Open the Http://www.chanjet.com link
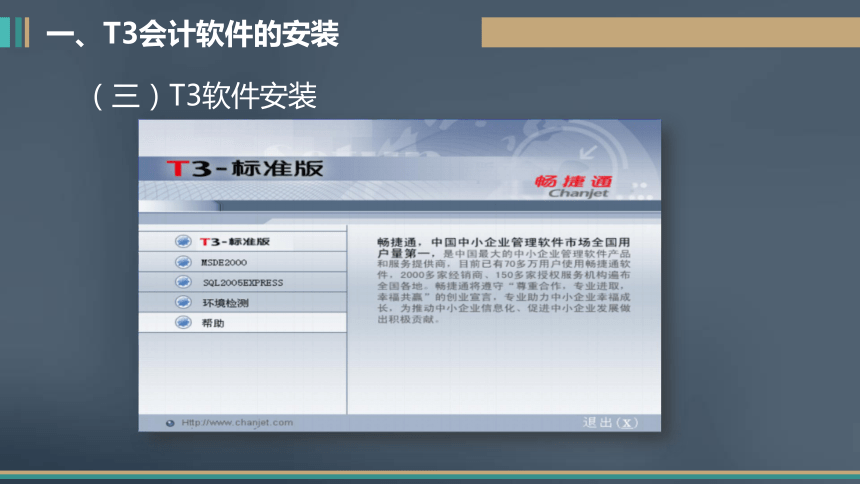 click(x=237, y=423)
